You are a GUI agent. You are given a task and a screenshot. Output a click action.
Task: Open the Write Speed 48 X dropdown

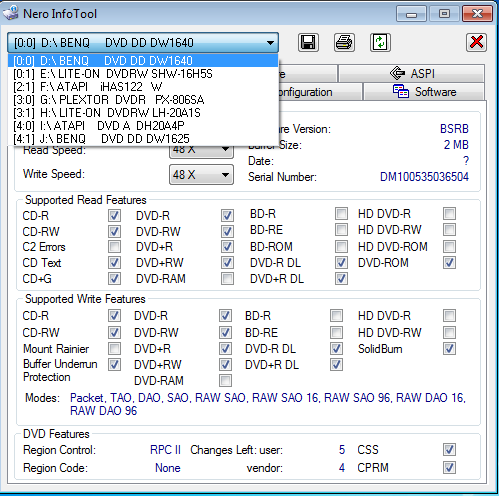pos(201,174)
